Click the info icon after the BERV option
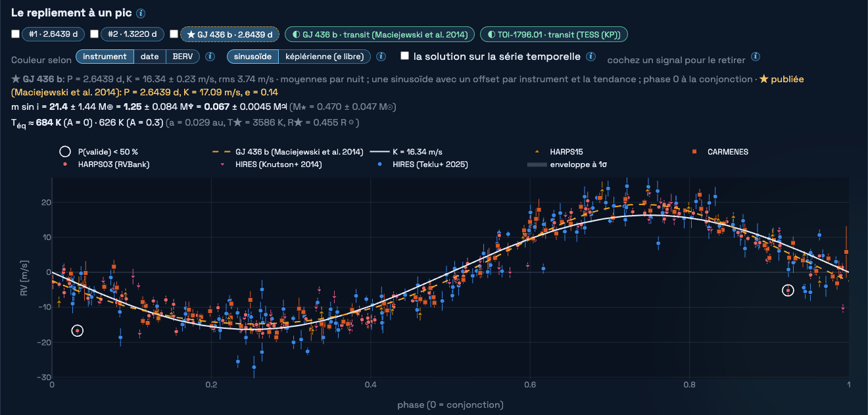This screenshot has width=868, height=415. [210, 57]
